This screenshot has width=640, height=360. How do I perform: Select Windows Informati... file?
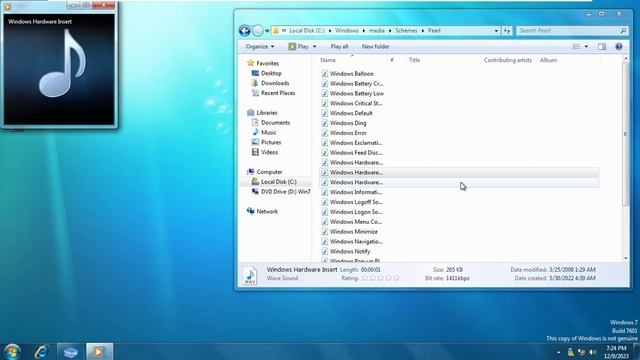point(356,192)
